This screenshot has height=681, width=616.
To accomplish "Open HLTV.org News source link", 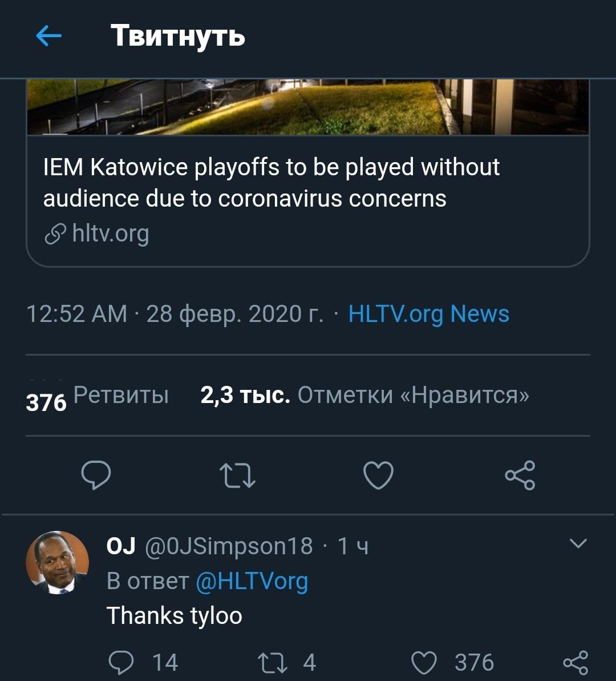I will coord(428,314).
